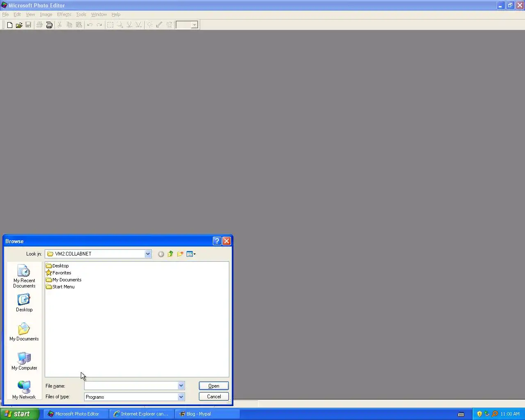Click the Scan toolbar icon
This screenshot has height=420, width=525.
49,25
